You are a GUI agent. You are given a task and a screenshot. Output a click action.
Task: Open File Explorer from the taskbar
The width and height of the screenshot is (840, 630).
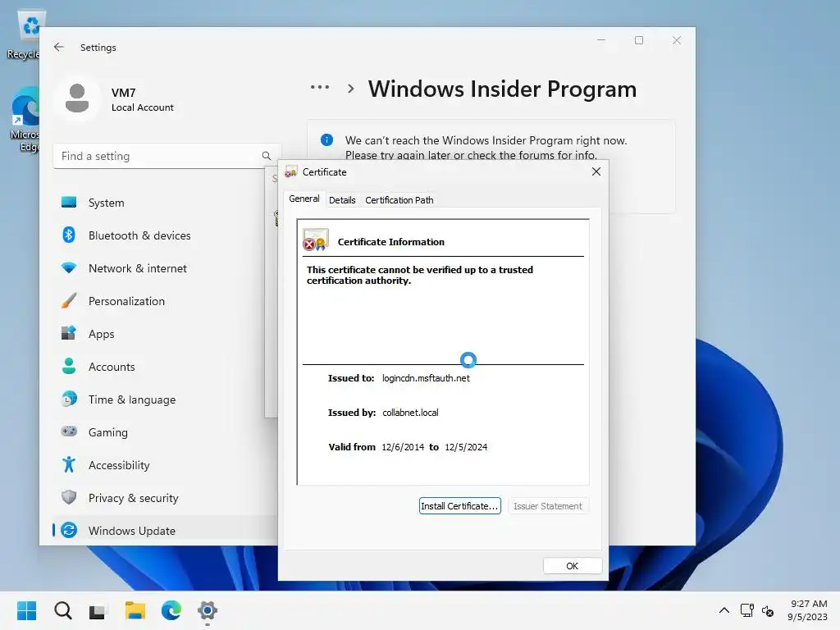point(135,610)
